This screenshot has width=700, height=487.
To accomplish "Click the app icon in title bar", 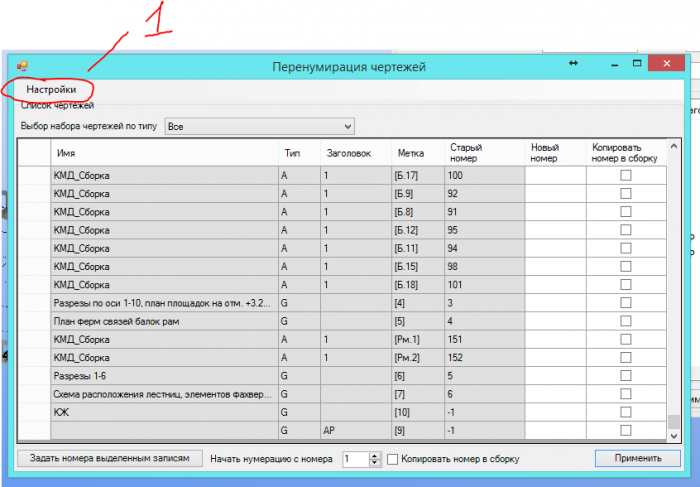I will [x=22, y=67].
